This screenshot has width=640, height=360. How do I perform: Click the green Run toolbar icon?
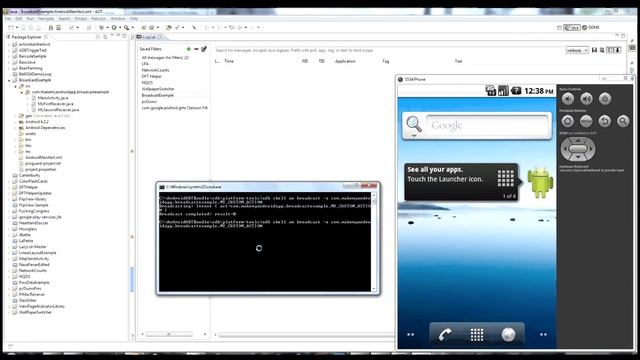click(114, 28)
